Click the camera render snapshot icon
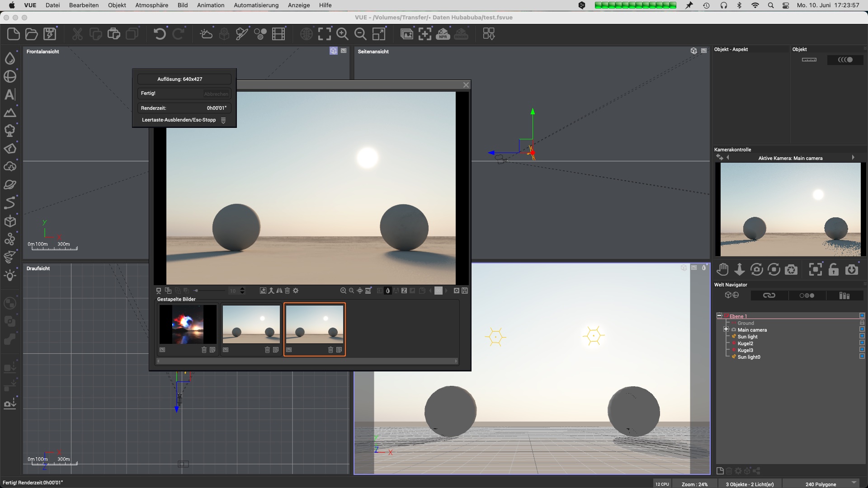This screenshot has width=868, height=488. (791, 270)
